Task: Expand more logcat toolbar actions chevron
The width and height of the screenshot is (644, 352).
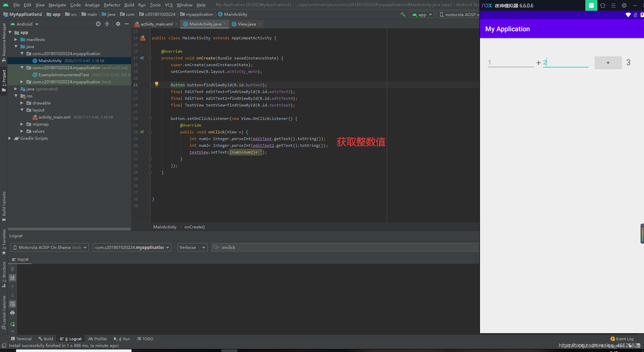Action: 12,331
